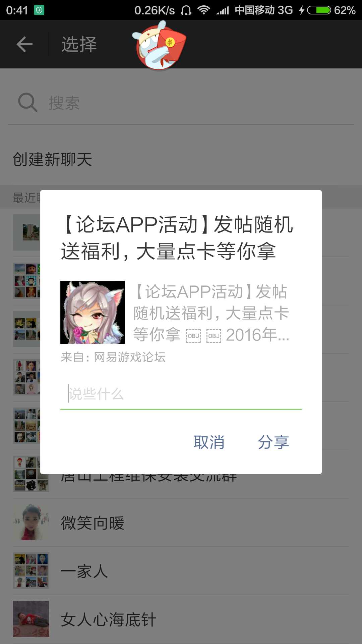Tap the battery indicator icon
Image resolution: width=362 pixels, height=644 pixels.
coord(319,10)
